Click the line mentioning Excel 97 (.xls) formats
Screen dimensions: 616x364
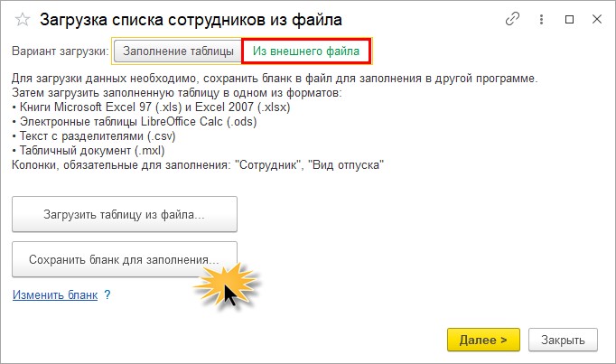pos(151,107)
